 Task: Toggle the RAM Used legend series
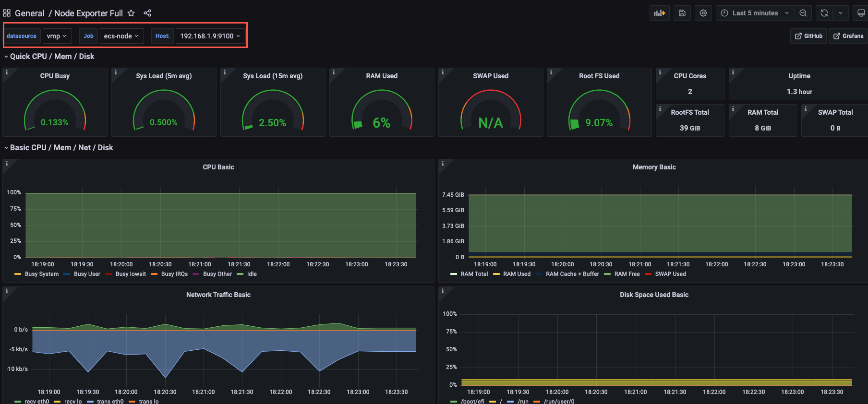(x=517, y=274)
